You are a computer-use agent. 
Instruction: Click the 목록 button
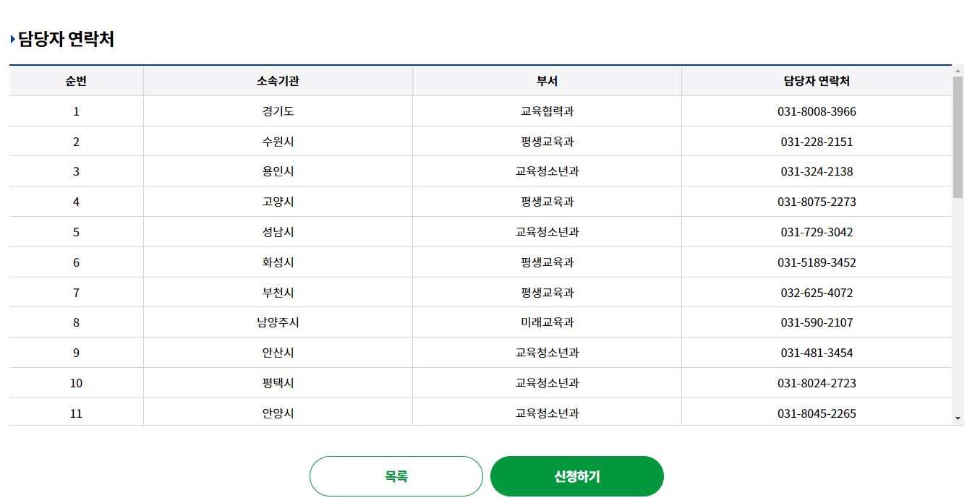pyautogui.click(x=396, y=476)
